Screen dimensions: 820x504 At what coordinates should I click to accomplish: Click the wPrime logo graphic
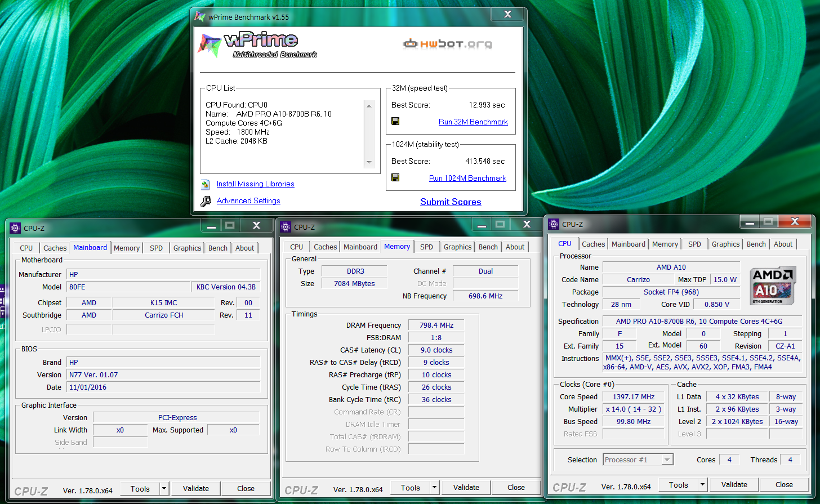coord(257,46)
